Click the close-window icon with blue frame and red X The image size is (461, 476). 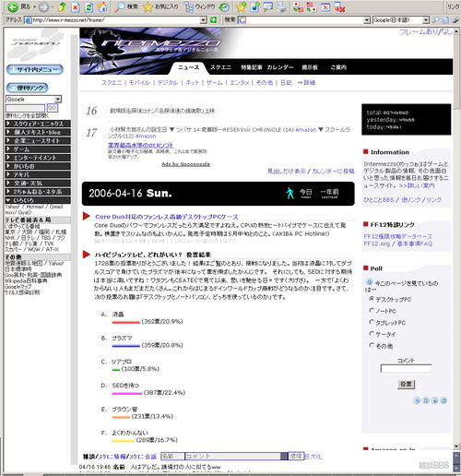pos(325,7)
